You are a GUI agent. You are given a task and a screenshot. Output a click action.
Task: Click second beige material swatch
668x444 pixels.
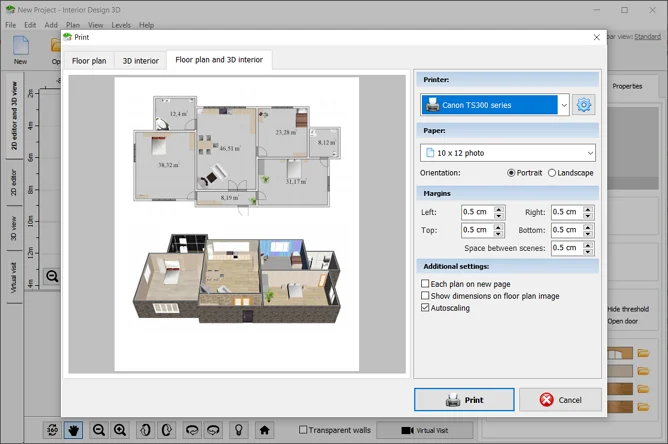coord(620,371)
